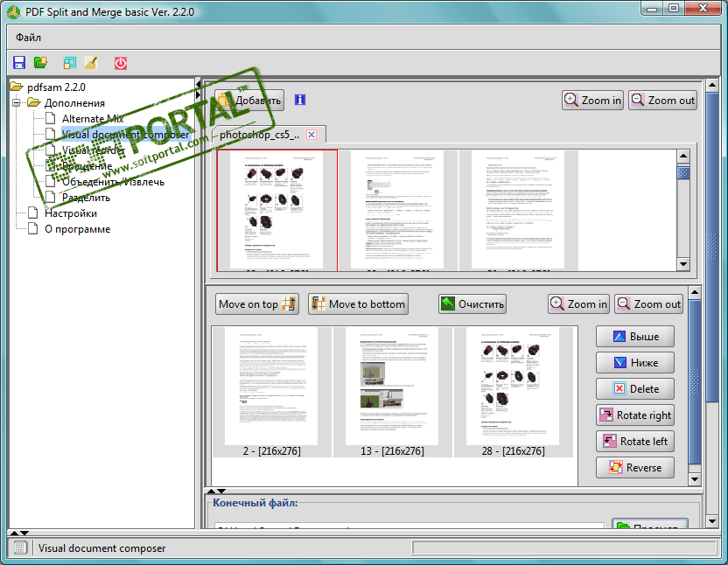Click Zoom in next to Очистить

pos(578,304)
